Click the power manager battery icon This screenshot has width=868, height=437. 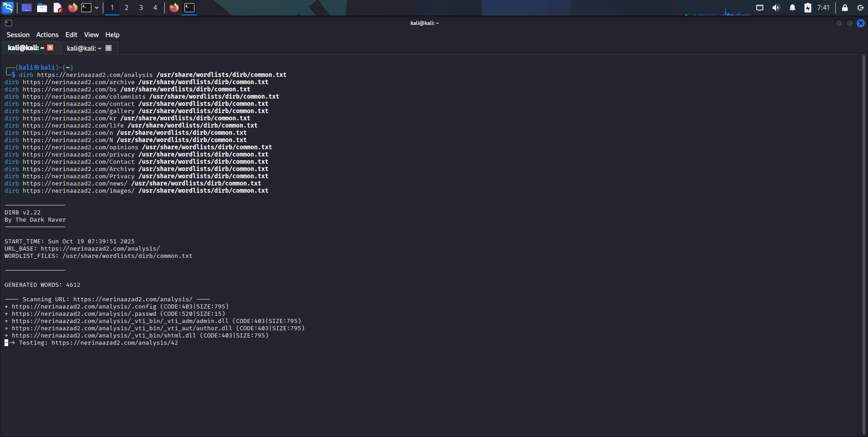[808, 8]
